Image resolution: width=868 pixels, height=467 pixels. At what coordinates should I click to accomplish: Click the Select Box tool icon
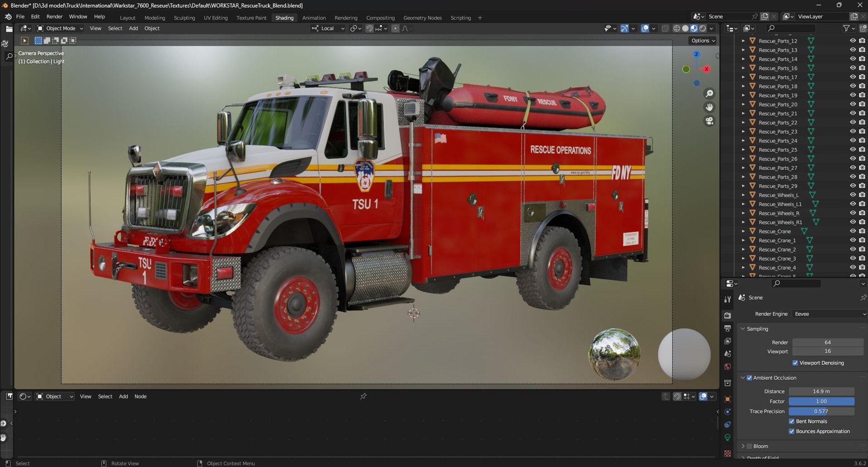coord(25,41)
